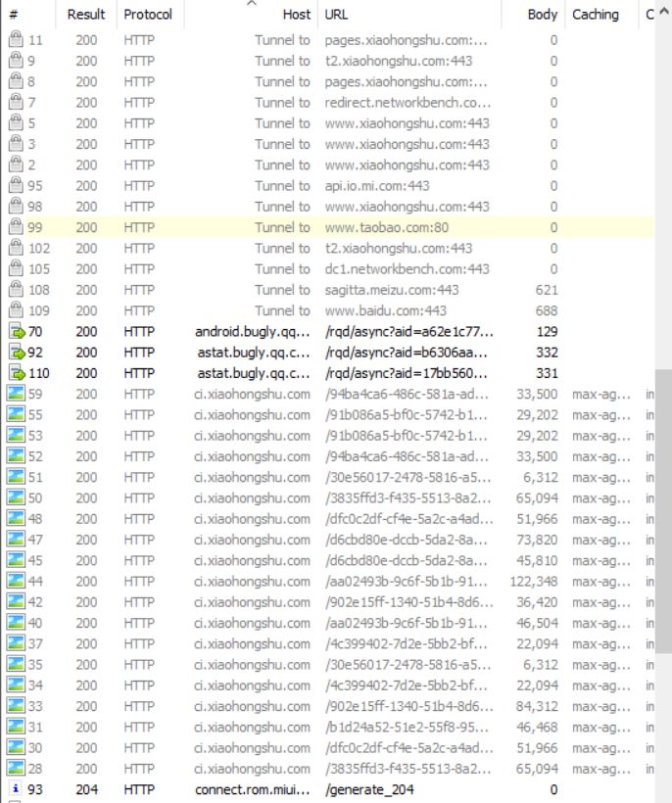Viewport: 672px width, 803px height.
Task: Click the body size value 688
Action: click(x=547, y=310)
